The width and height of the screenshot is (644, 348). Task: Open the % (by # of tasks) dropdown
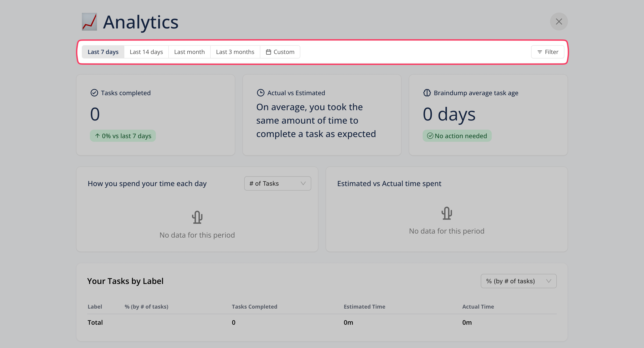[x=518, y=281]
